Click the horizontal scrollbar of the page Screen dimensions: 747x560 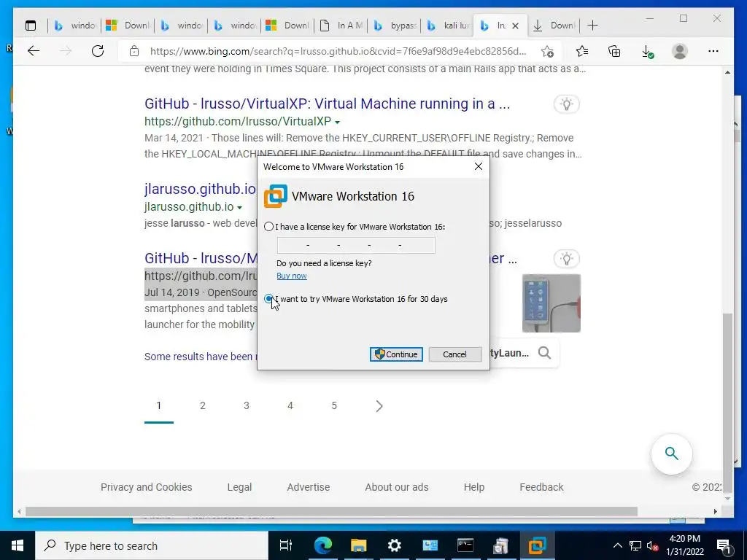(331, 511)
